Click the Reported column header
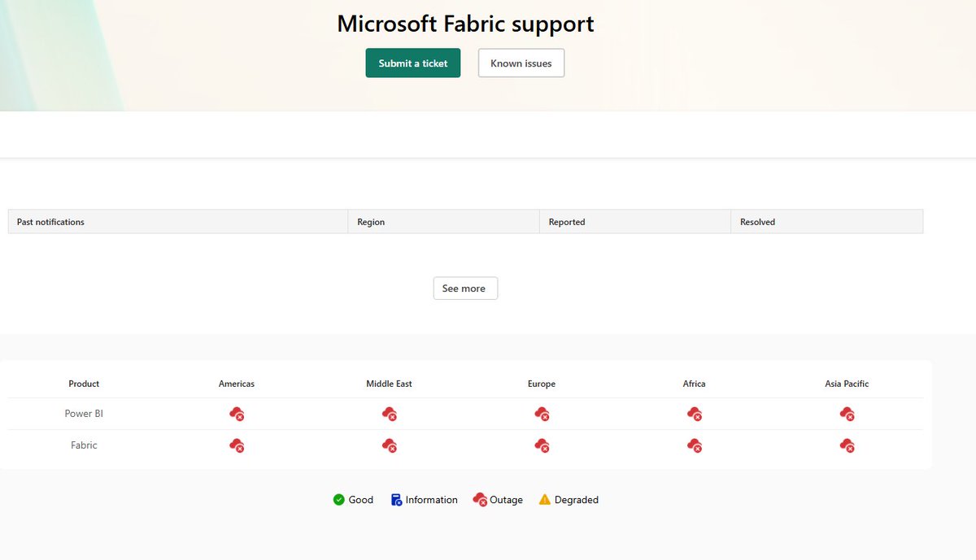 (635, 222)
